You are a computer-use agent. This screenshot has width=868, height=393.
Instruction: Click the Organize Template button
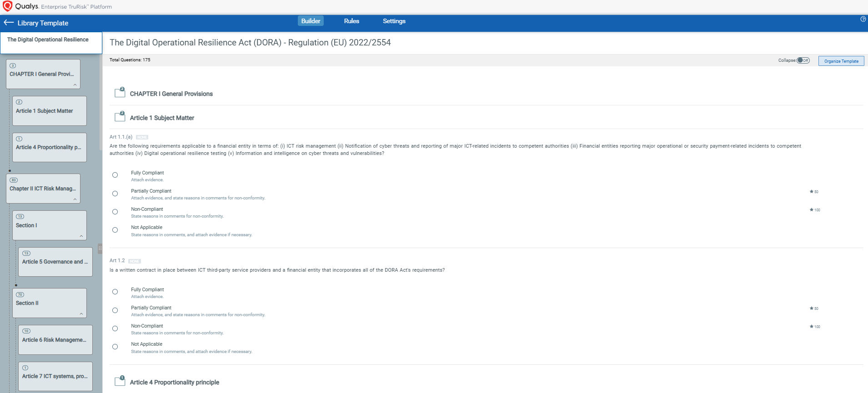(841, 61)
